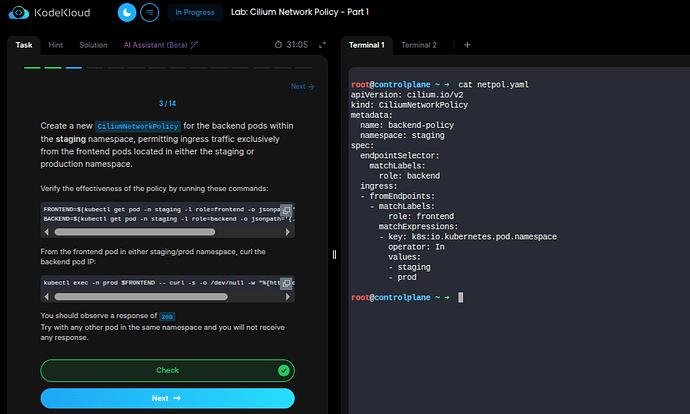
Task: Open the hamburger menu icon in header
Action: coord(150,13)
